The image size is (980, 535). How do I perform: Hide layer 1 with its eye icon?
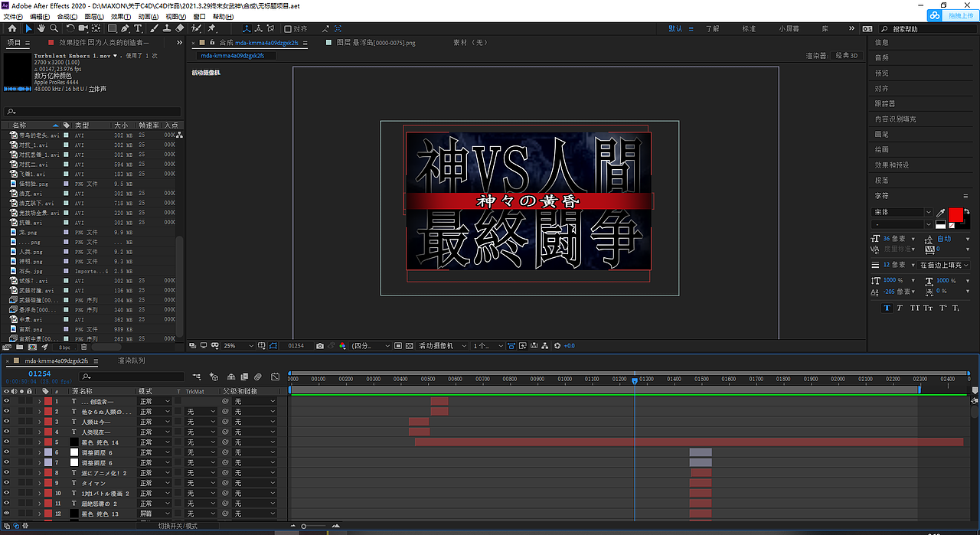(6, 401)
